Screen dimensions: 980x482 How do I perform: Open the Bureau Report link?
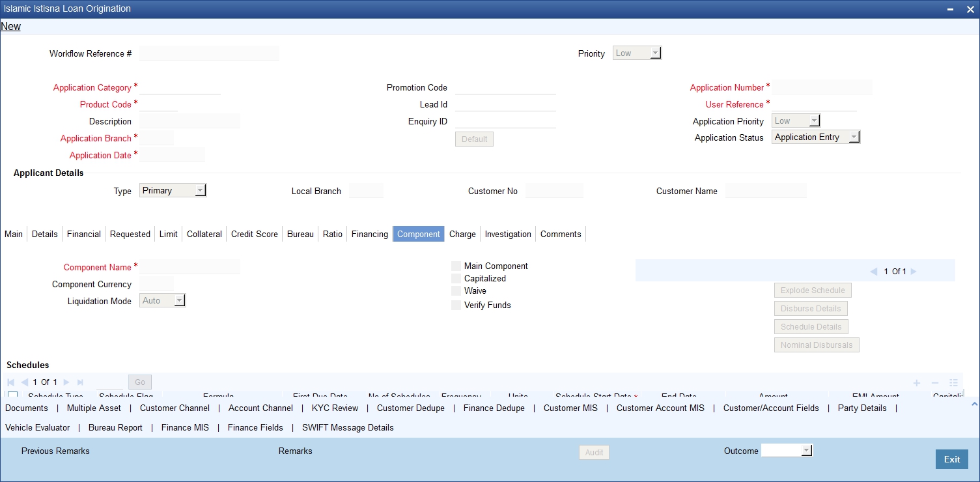[x=115, y=427]
